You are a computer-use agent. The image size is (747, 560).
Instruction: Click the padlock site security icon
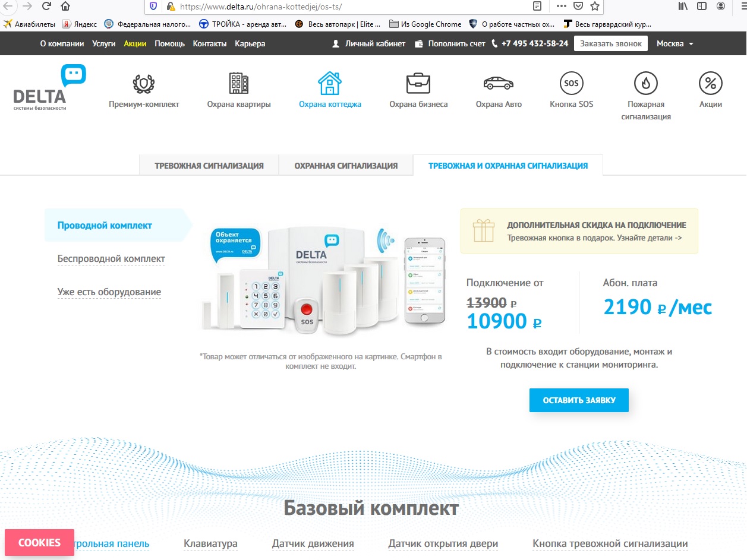tap(171, 7)
